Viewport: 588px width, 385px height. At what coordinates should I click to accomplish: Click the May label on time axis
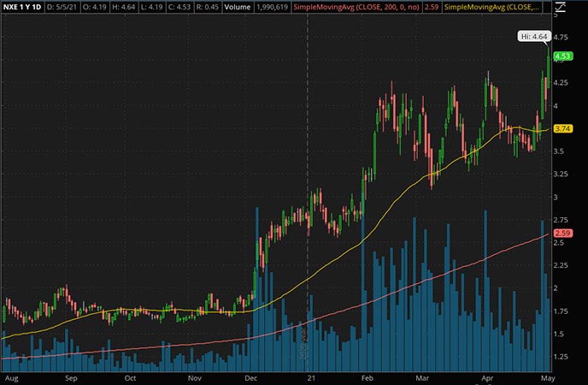[544, 377]
